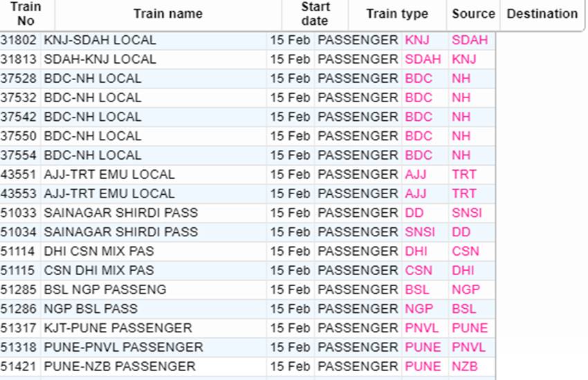Viewport: 588px width, 380px height.
Task: Open NGP link in train 51285 row
Action: click(x=465, y=289)
